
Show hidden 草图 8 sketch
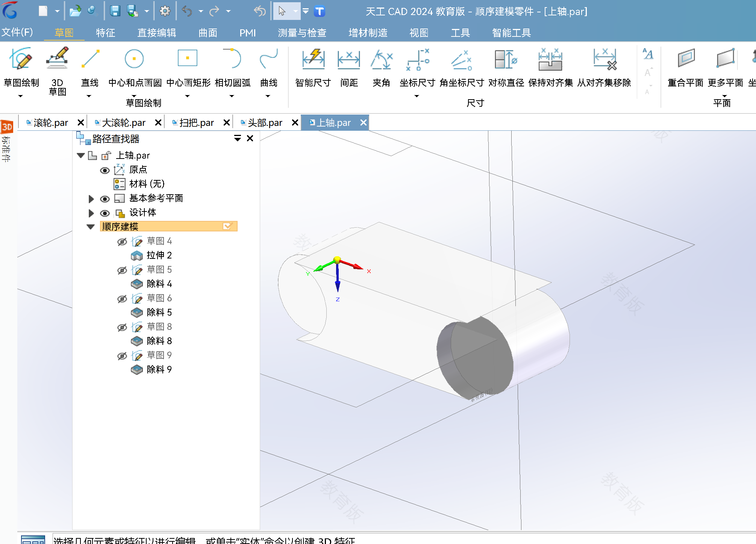(122, 327)
